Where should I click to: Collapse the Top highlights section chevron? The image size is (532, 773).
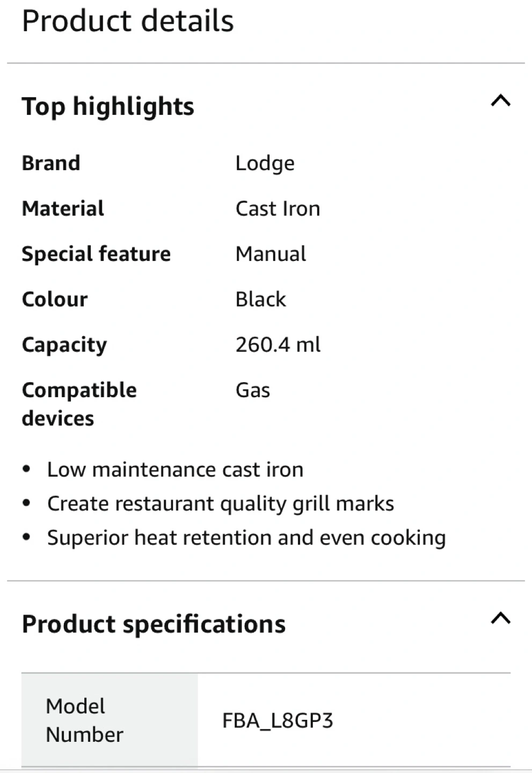pyautogui.click(x=500, y=101)
